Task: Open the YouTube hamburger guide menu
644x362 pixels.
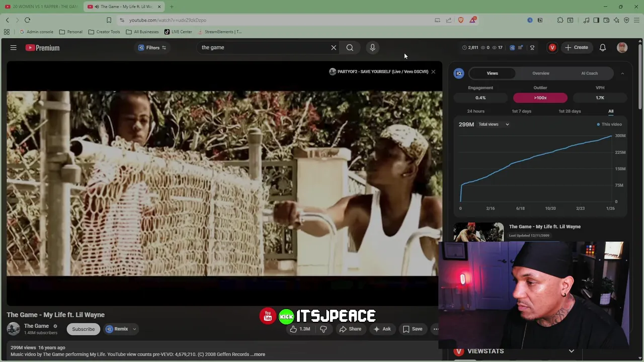Action: pos(14,48)
